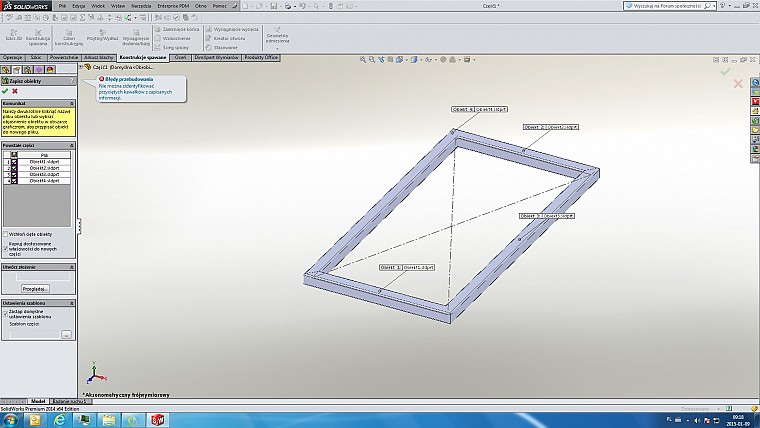Click the Człon konstrukcyjny tool
The height and width of the screenshot is (428, 760).
pyautogui.click(x=69, y=36)
